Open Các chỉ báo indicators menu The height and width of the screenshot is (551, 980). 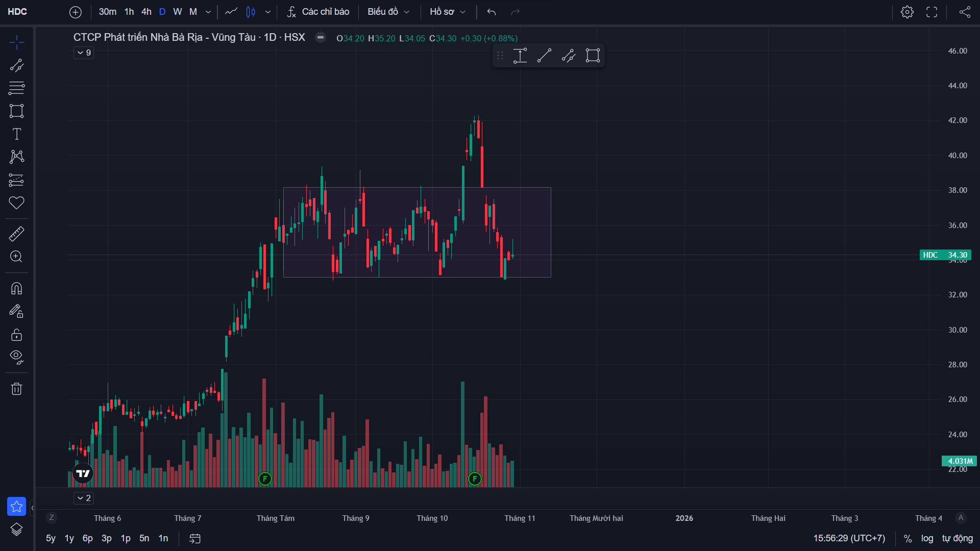click(x=318, y=12)
